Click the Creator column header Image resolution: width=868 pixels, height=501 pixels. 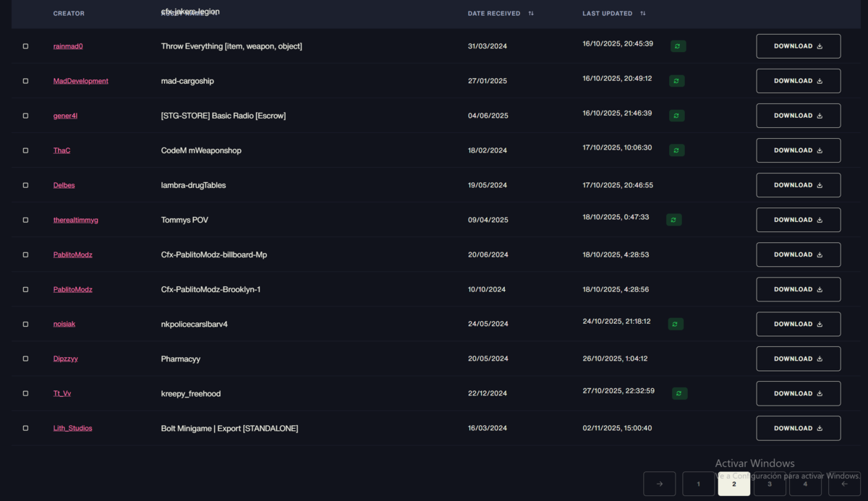(x=69, y=13)
